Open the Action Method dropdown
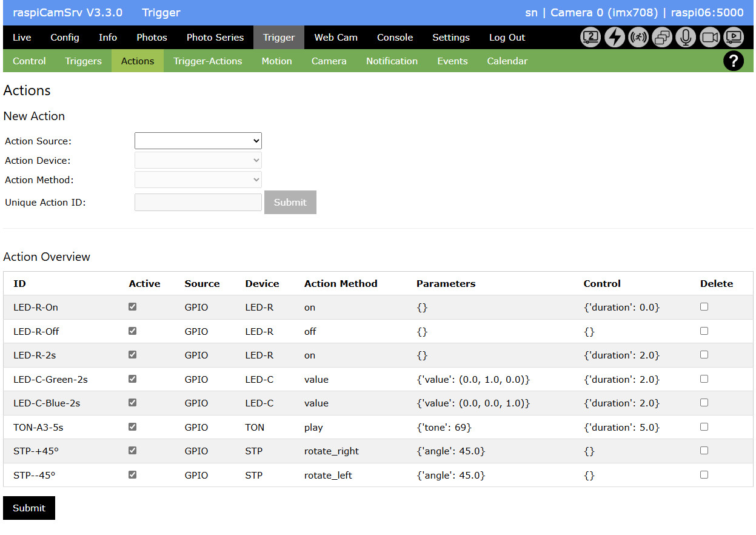The height and width of the screenshot is (535, 756). pos(198,180)
